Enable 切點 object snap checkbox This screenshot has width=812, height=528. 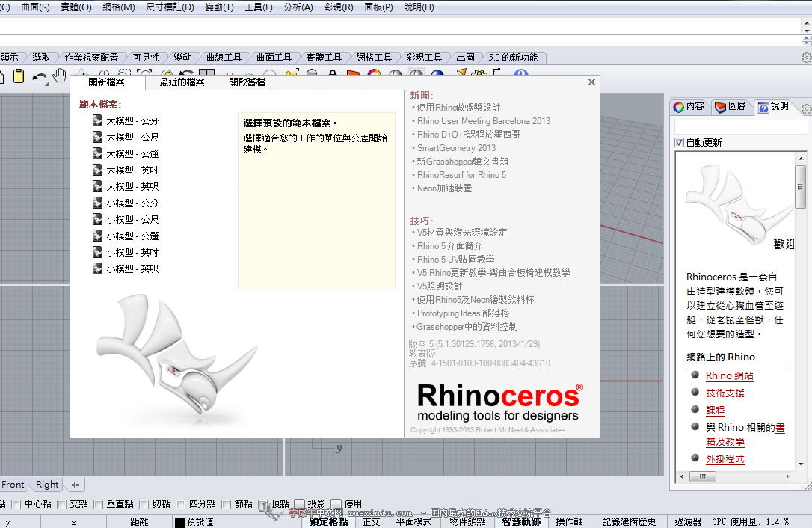point(144,504)
